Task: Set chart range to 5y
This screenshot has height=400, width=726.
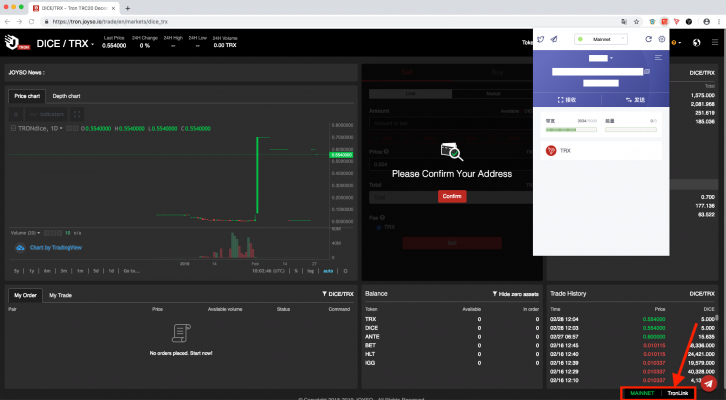Action: coord(17,271)
